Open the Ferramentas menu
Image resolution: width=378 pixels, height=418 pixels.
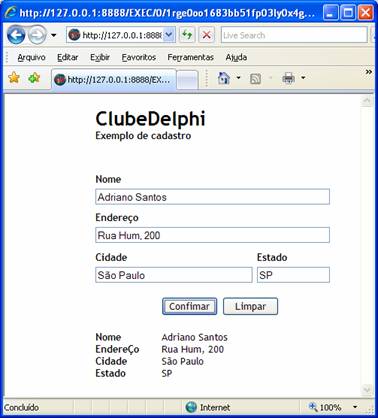click(x=190, y=57)
